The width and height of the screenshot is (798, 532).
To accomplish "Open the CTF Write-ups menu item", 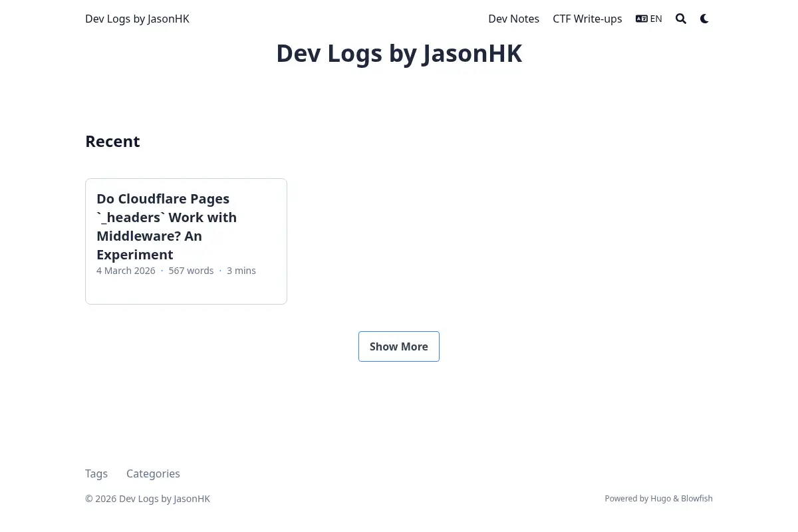I will click(x=587, y=19).
